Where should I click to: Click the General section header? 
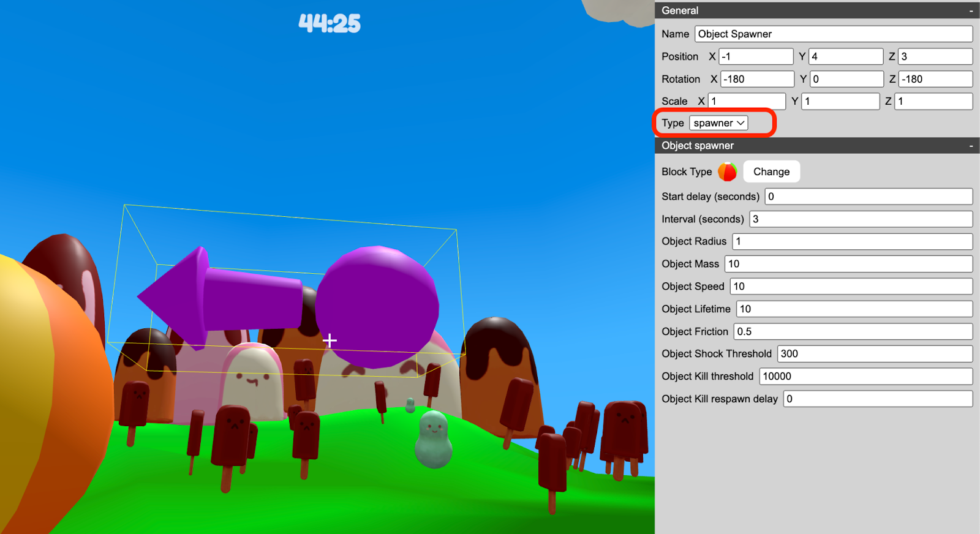point(817,10)
